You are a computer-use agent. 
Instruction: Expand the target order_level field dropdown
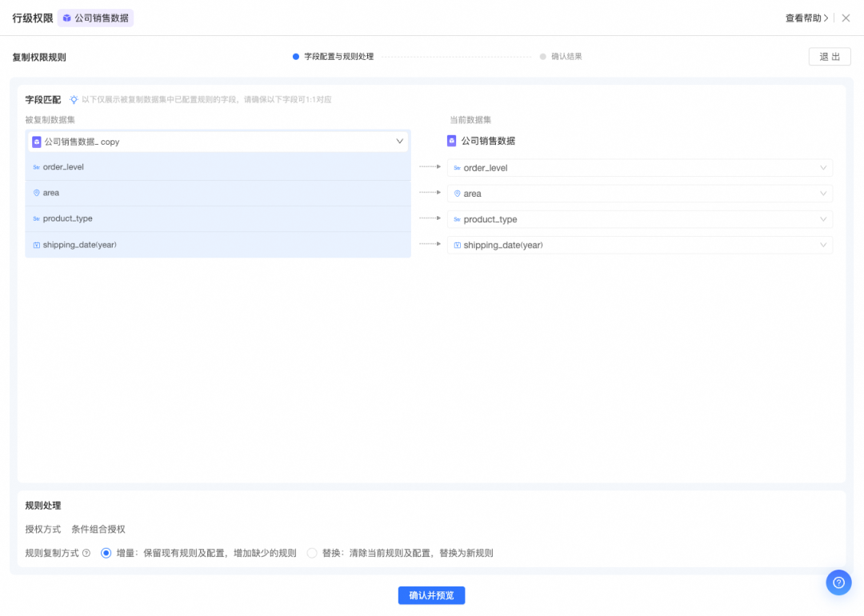click(x=639, y=168)
